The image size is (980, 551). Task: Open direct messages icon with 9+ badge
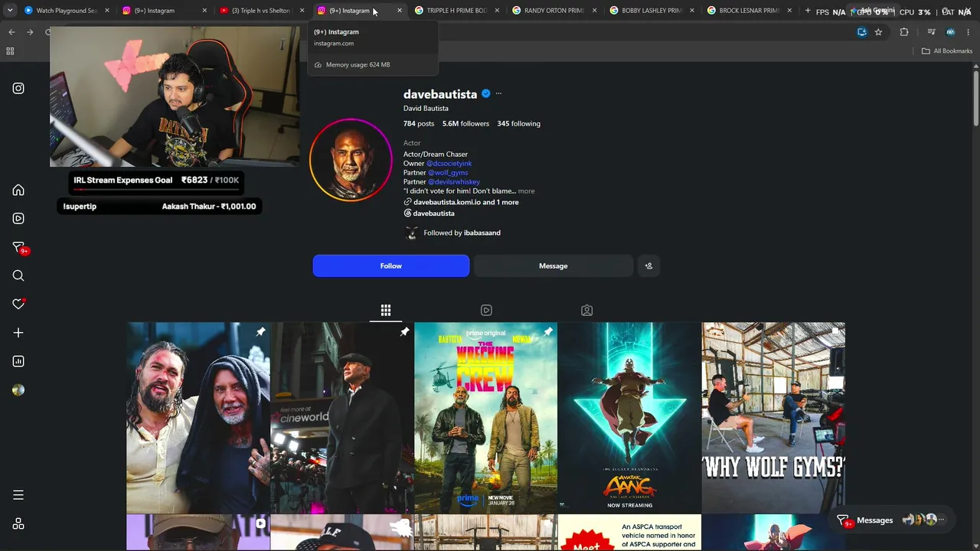pyautogui.click(x=19, y=247)
